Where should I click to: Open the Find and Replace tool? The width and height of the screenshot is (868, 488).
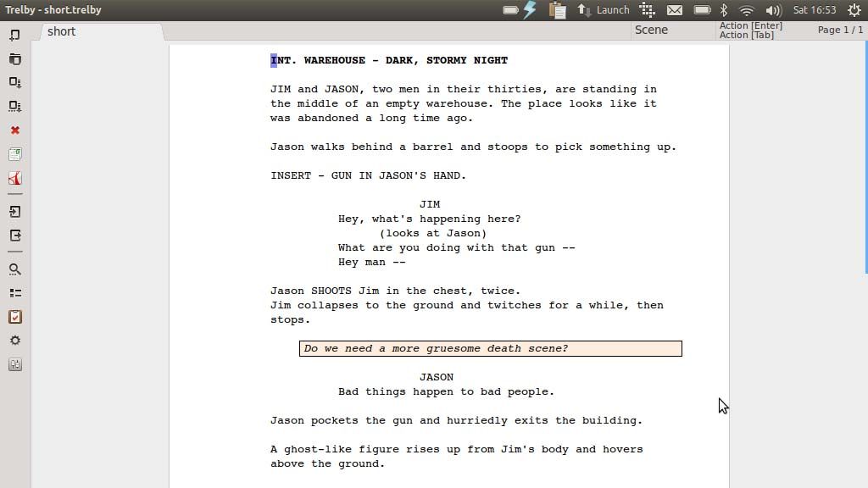14,269
